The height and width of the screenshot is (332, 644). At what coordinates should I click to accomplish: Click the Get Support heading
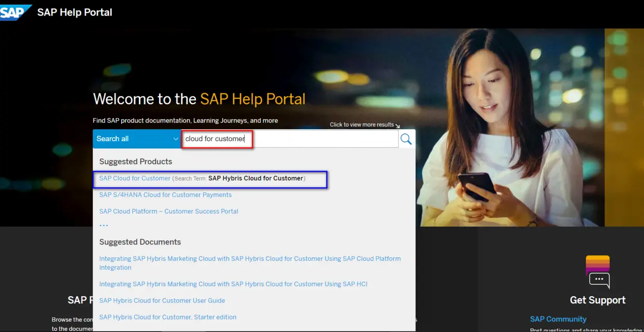point(598,300)
